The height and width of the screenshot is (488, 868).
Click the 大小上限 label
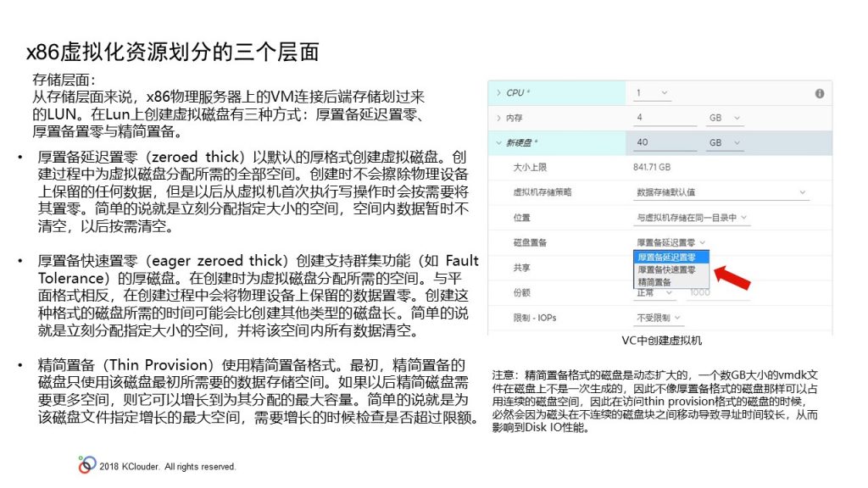point(530,167)
